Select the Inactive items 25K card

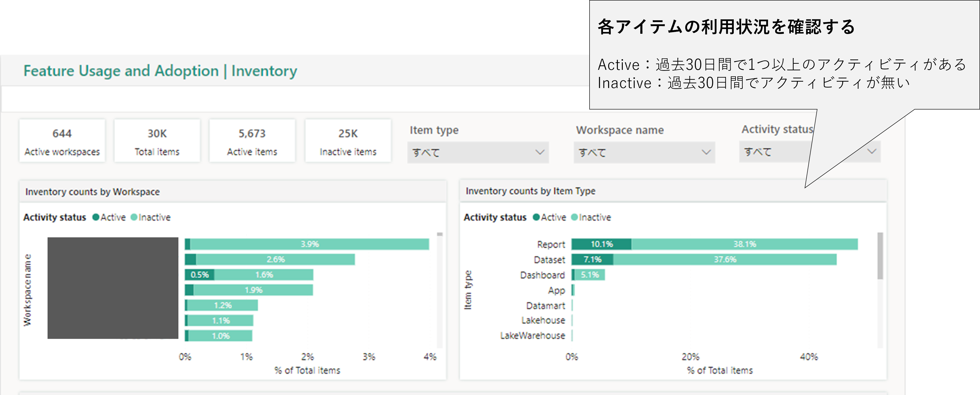(348, 141)
